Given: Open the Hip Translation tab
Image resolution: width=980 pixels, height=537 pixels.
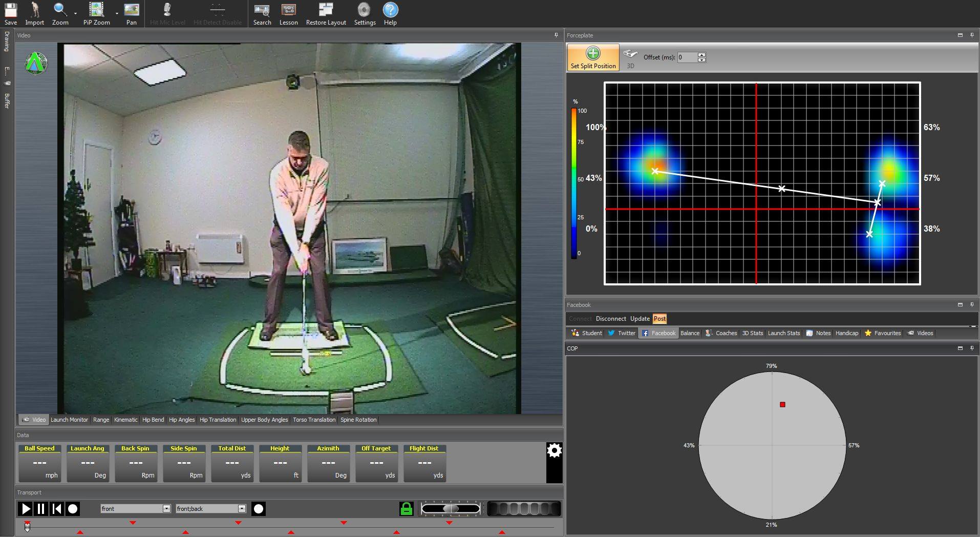Looking at the screenshot, I should [x=218, y=420].
